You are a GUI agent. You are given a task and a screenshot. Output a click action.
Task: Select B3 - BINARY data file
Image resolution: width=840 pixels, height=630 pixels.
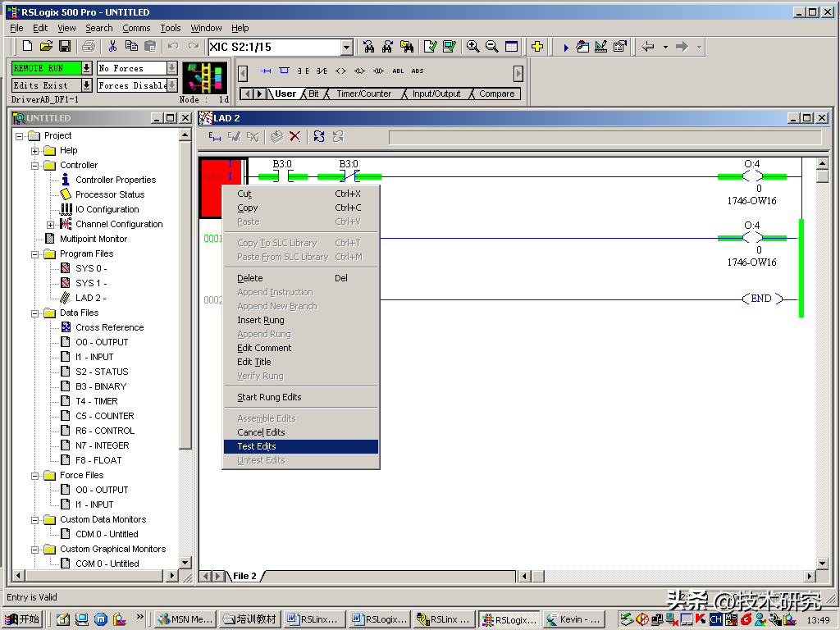(100, 386)
